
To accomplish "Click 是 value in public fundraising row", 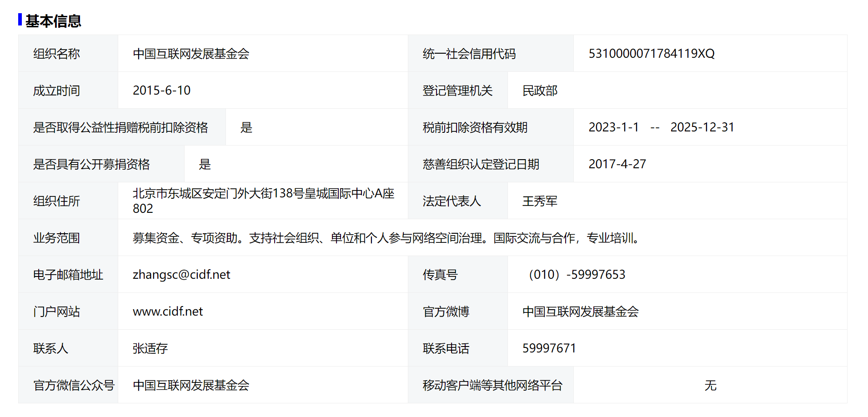I will pyautogui.click(x=205, y=164).
